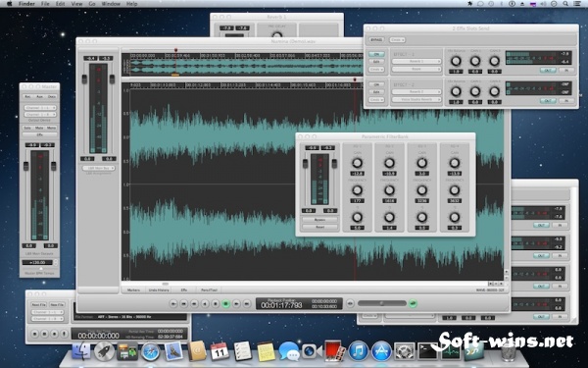Open Effect 2 reverb plugin dropdown
The width and height of the screenshot is (588, 368).
click(x=416, y=91)
